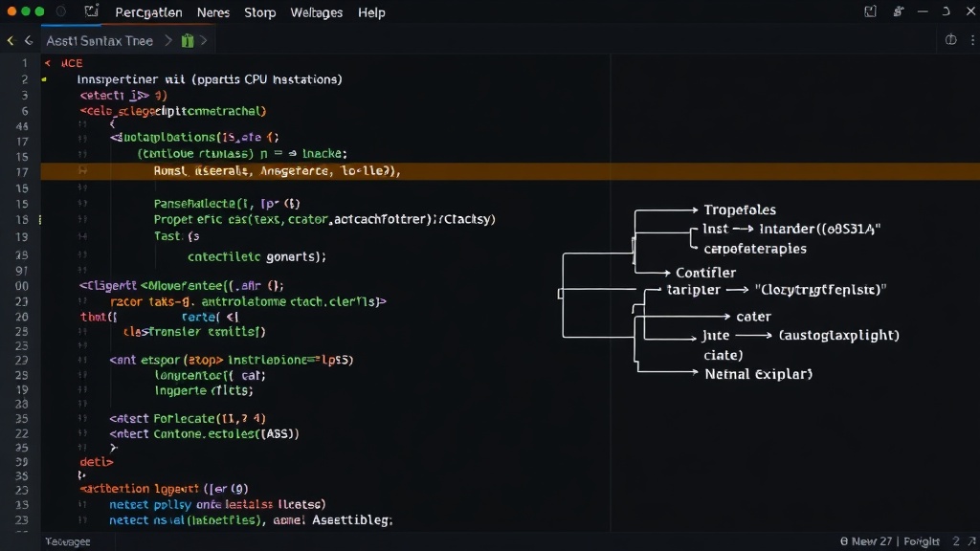Click the ntect Cantone.ectoles code line
This screenshot has width=980, height=551.
[205, 433]
